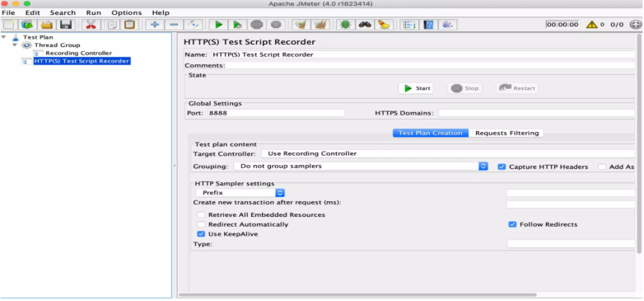
Task: Open the Target Controller combo box
Action: [x=448, y=153]
